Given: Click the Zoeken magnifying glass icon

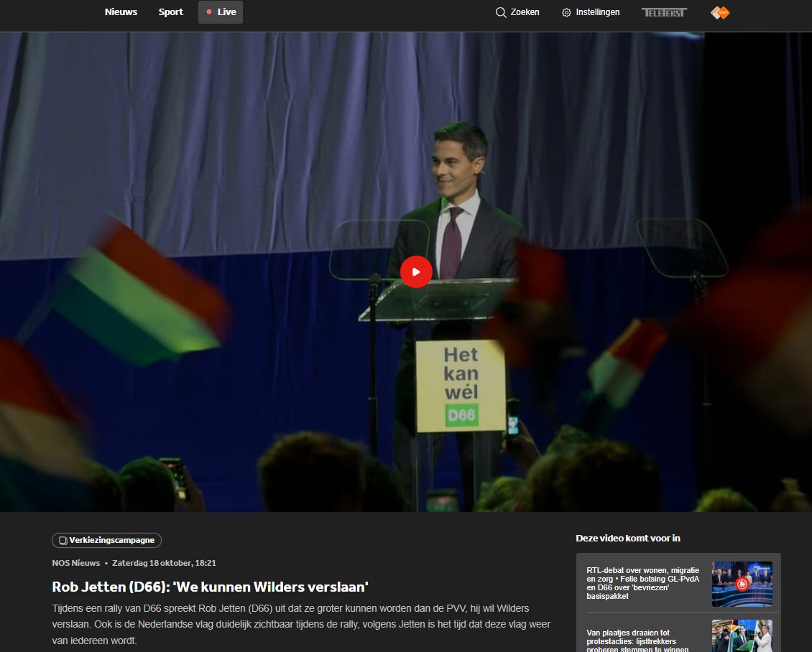Looking at the screenshot, I should pos(501,12).
